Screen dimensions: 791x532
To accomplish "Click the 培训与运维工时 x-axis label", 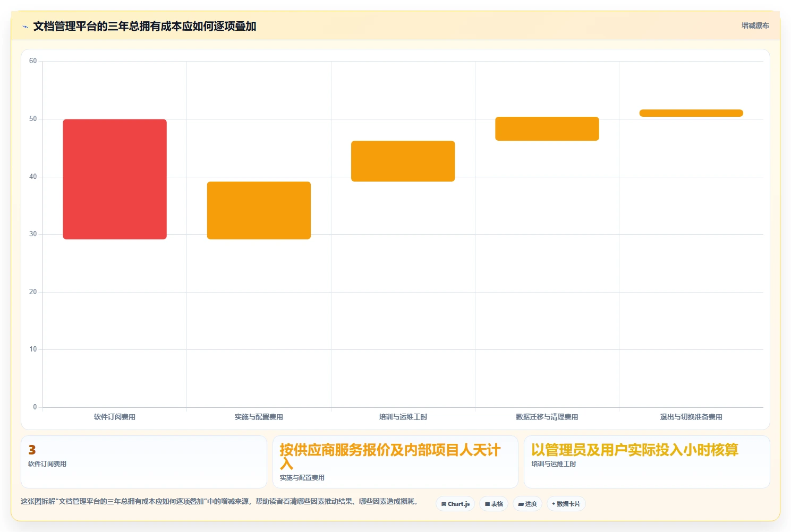I will 403,417.
